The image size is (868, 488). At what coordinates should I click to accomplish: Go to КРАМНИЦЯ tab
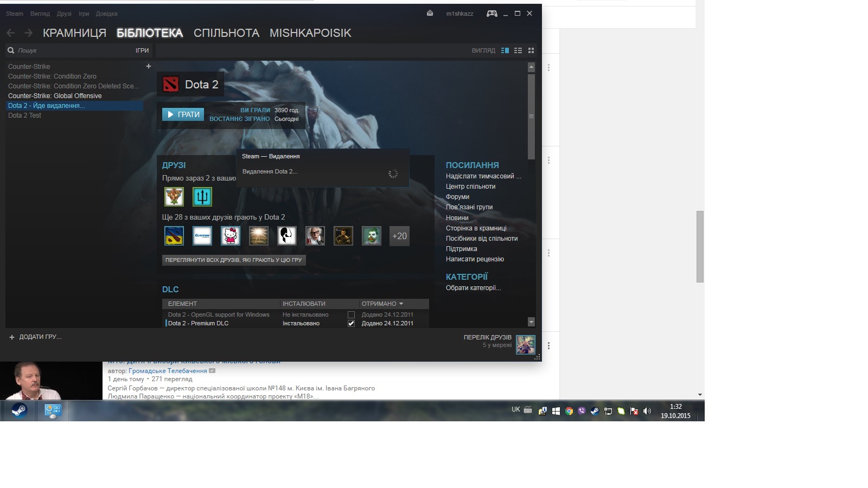74,33
